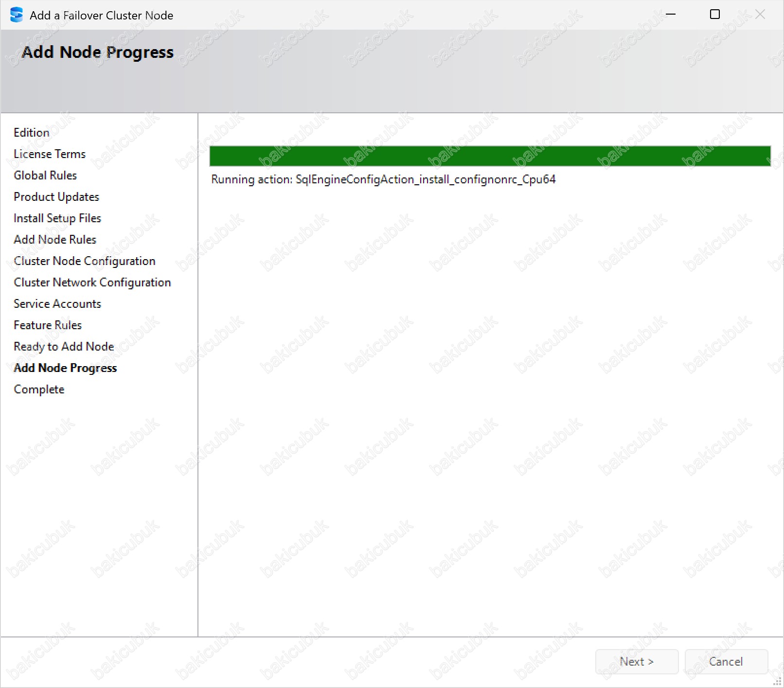The image size is (784, 688).
Task: Choose the Install Setup Files step
Action: coord(57,218)
